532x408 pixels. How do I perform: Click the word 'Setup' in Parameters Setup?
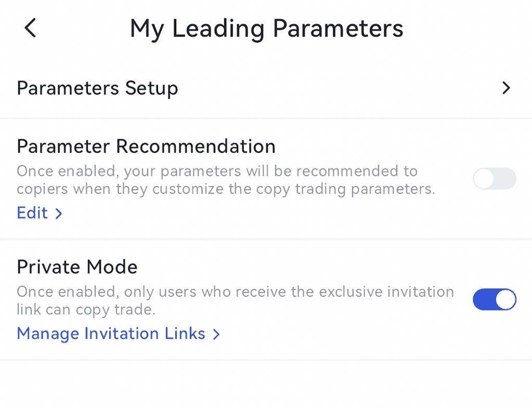tap(151, 88)
